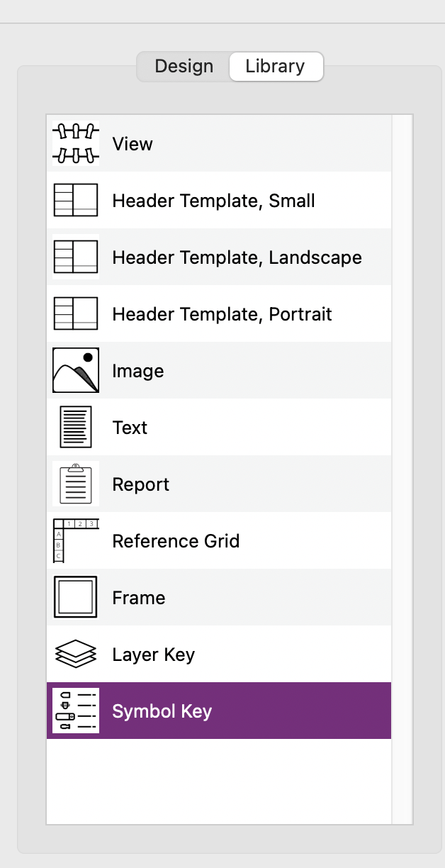Screen dimensions: 445x868
Task: Select "Header Template, Landscape" text
Action: [237, 257]
